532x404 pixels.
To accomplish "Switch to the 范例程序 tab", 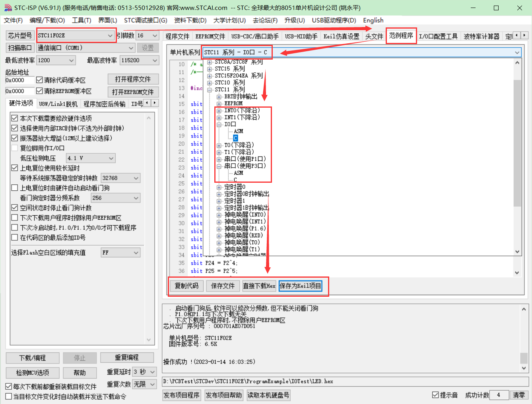I will point(401,36).
